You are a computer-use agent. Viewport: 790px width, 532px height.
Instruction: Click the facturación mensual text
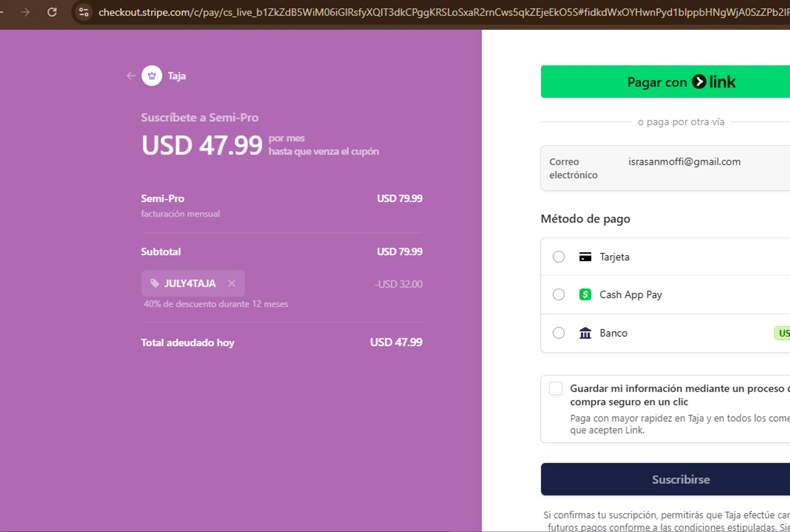point(180,214)
